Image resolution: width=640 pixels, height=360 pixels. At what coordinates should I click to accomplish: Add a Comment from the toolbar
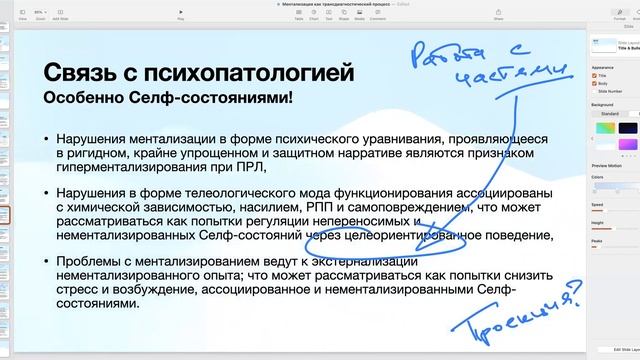pyautogui.click(x=378, y=12)
